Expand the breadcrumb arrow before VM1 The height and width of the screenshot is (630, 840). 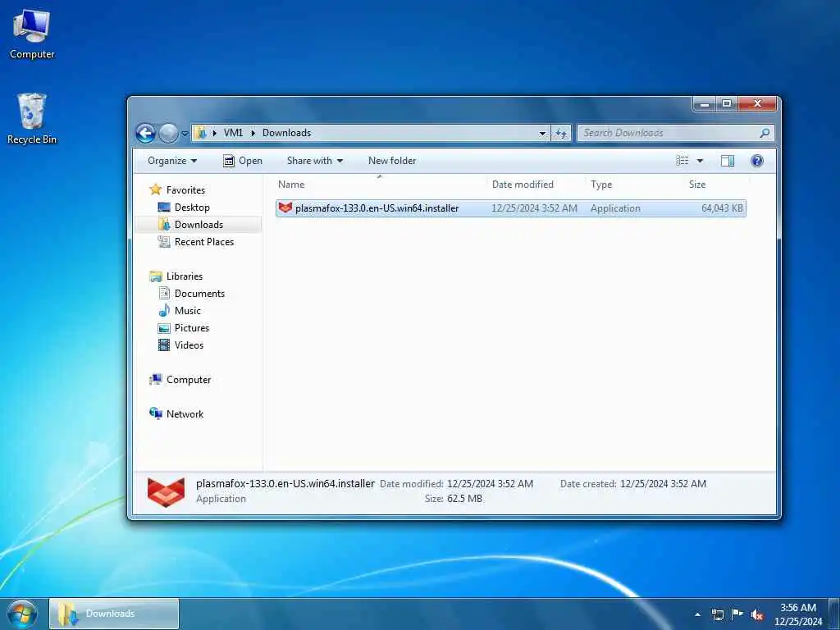[x=215, y=133]
